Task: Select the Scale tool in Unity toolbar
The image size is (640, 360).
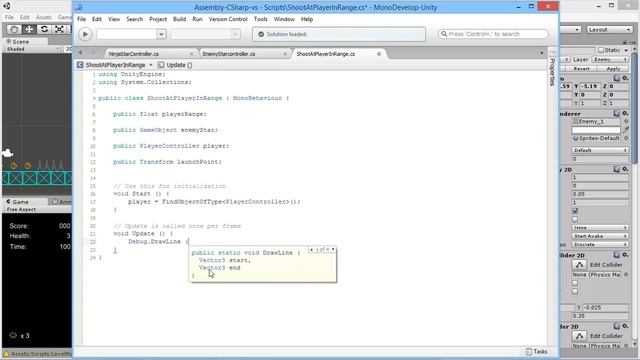Action: coord(59,29)
